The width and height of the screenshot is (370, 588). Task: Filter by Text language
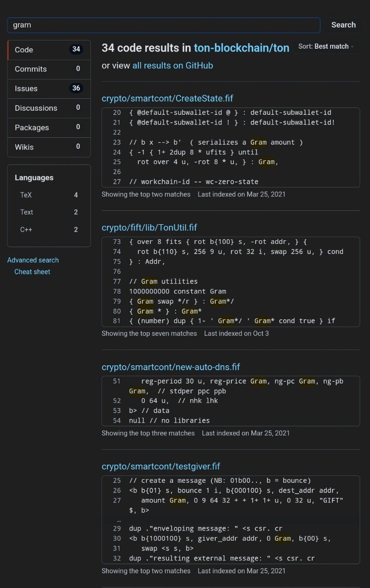pos(49,212)
